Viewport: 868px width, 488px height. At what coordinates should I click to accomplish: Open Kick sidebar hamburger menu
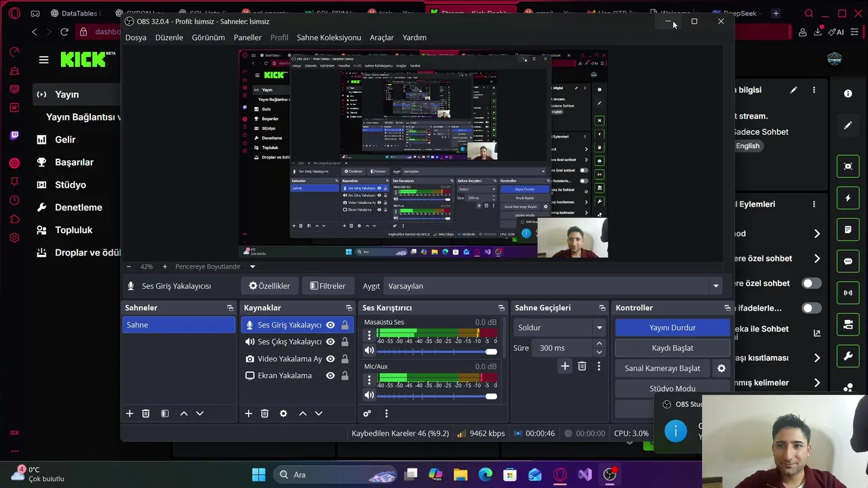[x=44, y=60]
